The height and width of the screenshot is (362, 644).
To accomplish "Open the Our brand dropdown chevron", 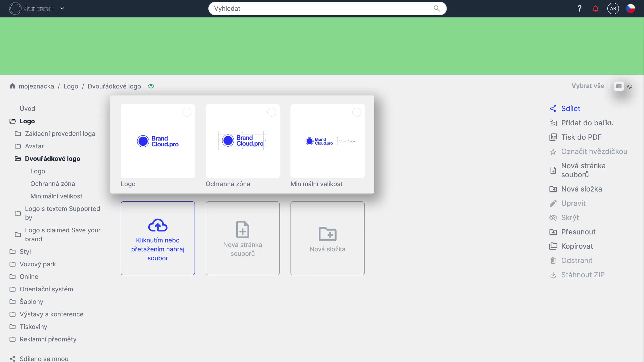I will (62, 8).
